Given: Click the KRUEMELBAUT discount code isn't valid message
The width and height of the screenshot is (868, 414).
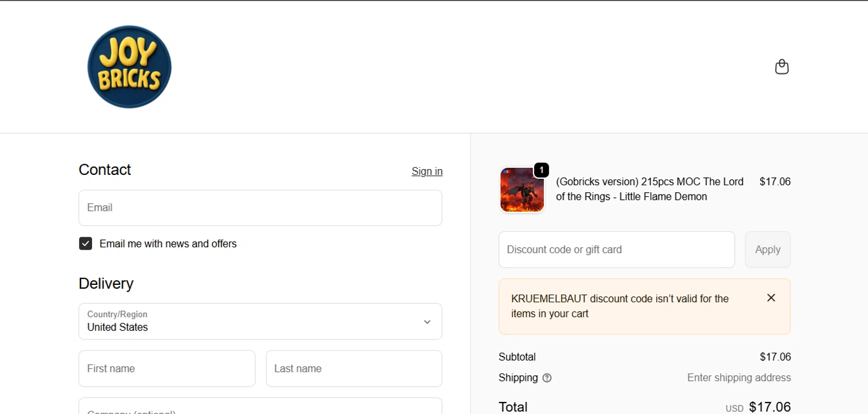Looking at the screenshot, I should [x=620, y=306].
